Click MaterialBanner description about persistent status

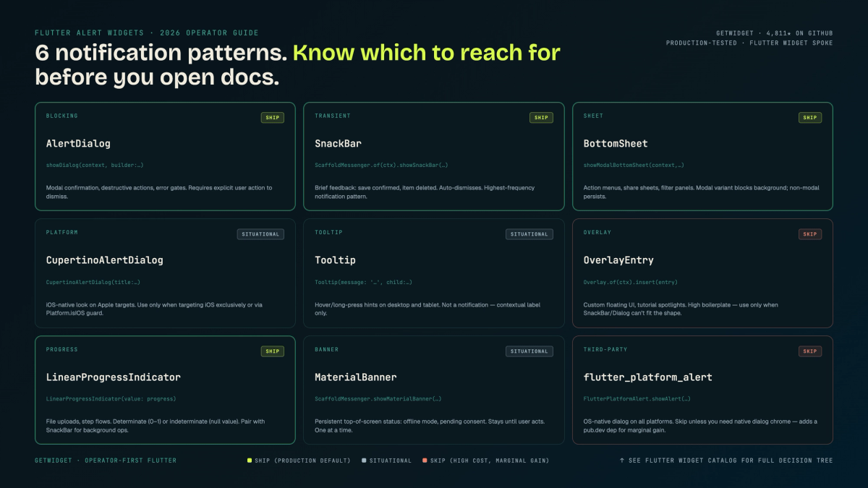click(430, 426)
